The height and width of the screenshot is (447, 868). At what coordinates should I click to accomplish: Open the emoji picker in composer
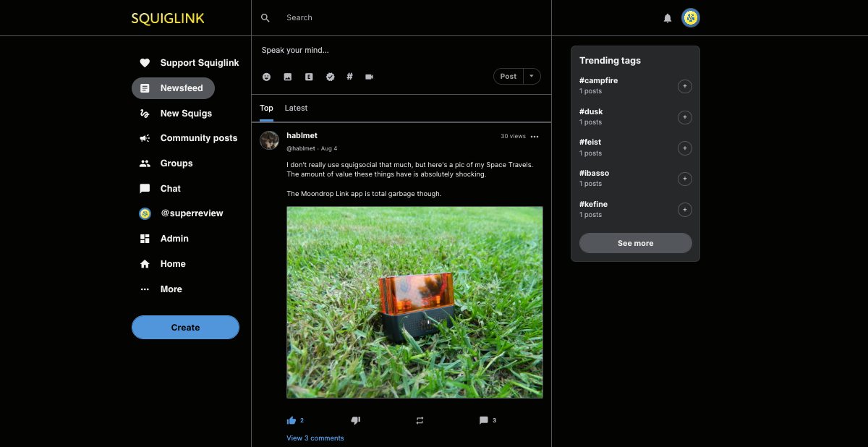point(266,77)
